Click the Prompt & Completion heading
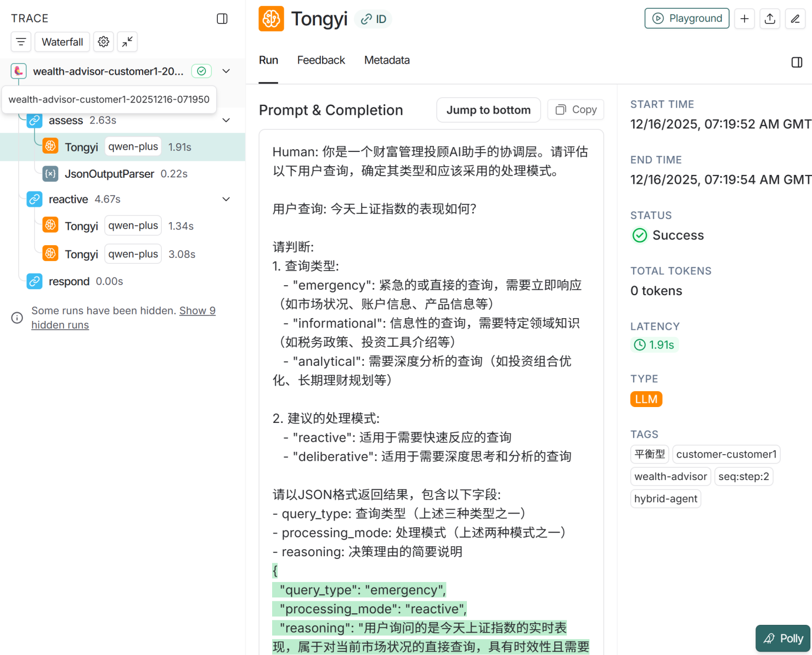 pos(331,110)
